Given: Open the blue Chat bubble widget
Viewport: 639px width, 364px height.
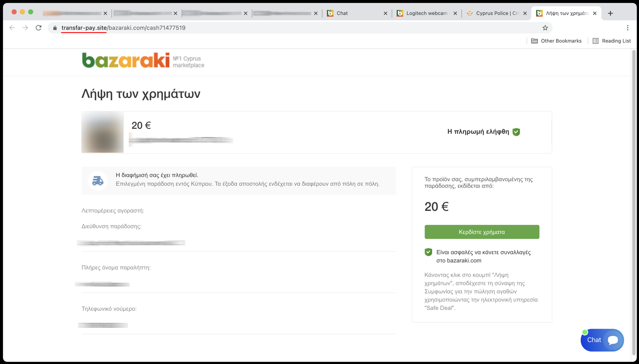Looking at the screenshot, I should [x=602, y=340].
